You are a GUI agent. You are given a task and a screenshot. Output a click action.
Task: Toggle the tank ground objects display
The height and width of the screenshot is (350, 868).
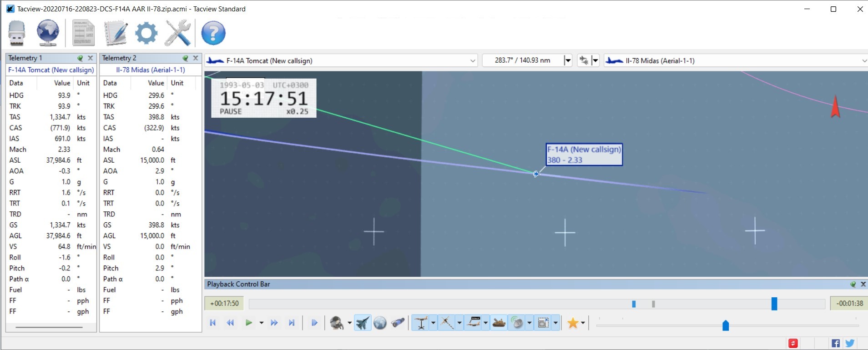pos(499,323)
